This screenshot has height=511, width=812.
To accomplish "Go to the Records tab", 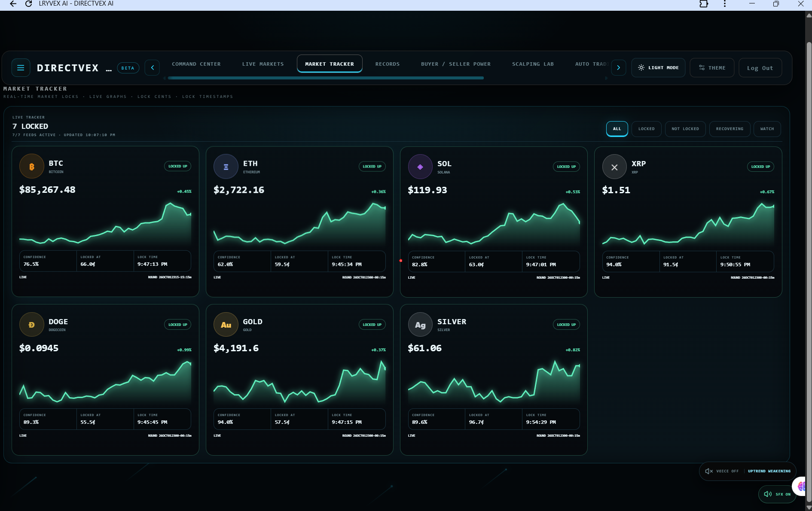I will [x=388, y=64].
